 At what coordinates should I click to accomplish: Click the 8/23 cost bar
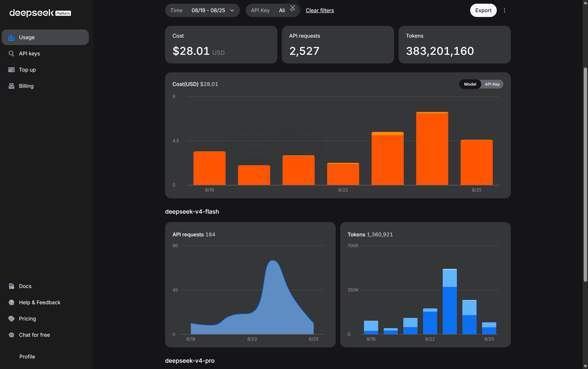coord(387,158)
